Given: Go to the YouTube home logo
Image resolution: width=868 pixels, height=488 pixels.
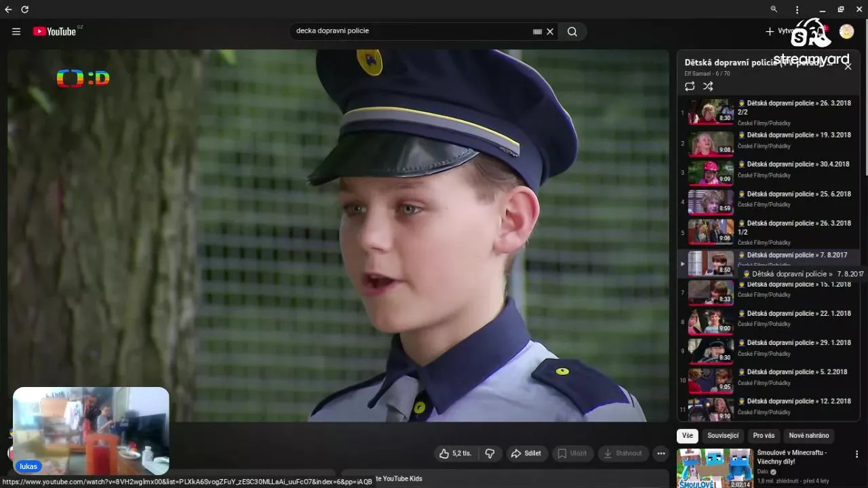Looking at the screenshot, I should 54,31.
